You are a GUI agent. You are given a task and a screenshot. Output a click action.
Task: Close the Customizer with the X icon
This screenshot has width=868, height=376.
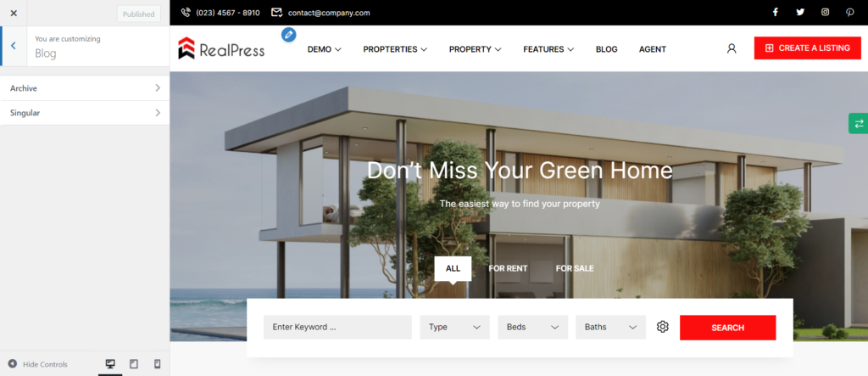click(14, 14)
